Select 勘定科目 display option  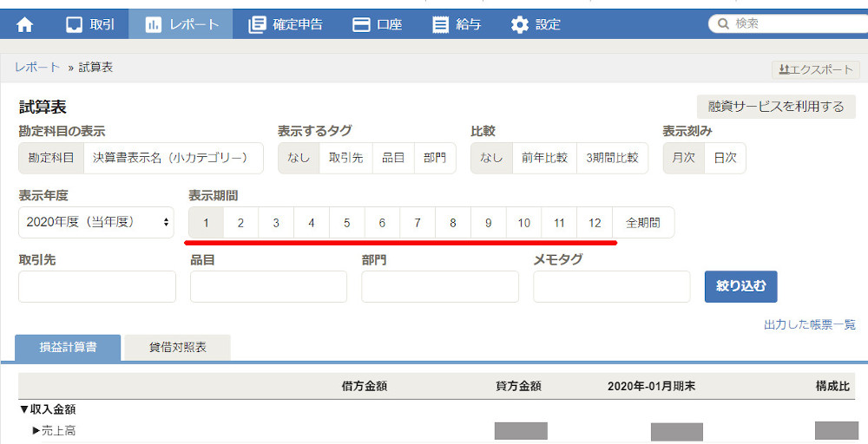click(x=51, y=158)
